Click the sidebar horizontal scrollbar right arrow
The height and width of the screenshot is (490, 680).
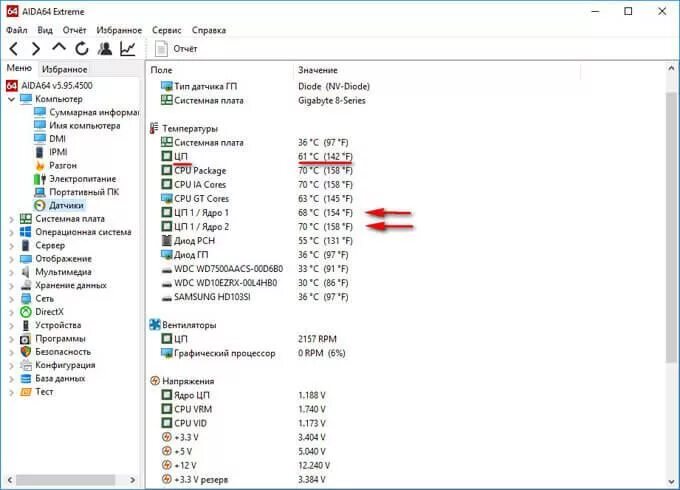(133, 480)
